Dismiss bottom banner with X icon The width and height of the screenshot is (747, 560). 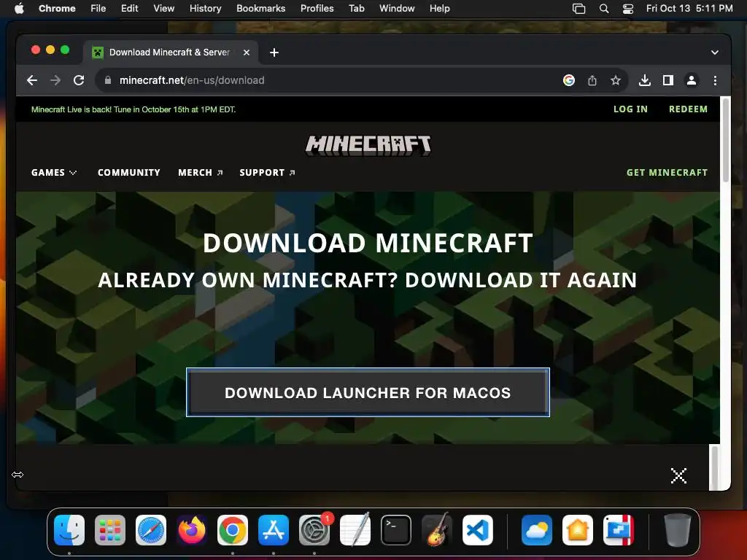point(678,475)
